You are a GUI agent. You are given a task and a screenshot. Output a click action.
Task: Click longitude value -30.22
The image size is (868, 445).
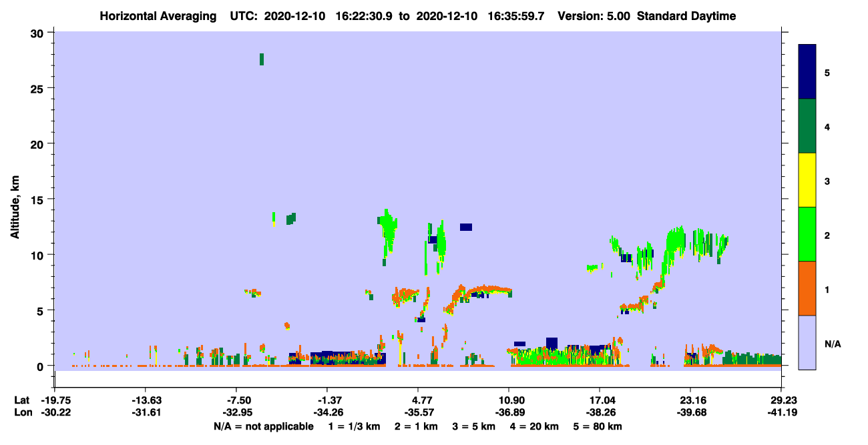(x=55, y=412)
